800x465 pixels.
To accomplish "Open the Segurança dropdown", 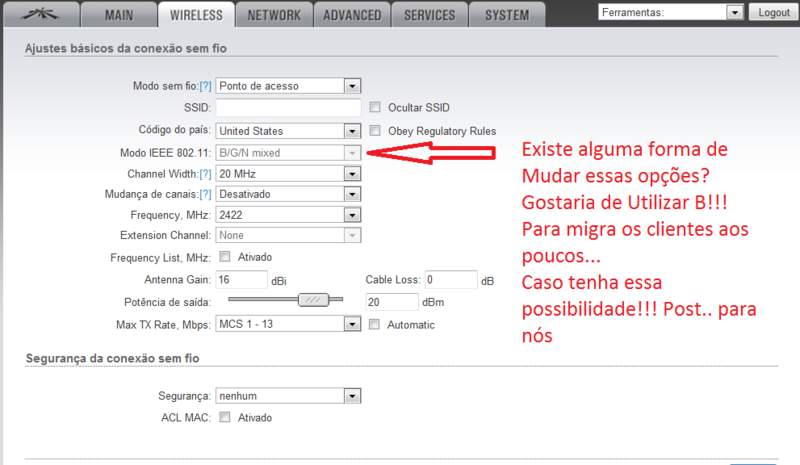I will tap(288, 396).
